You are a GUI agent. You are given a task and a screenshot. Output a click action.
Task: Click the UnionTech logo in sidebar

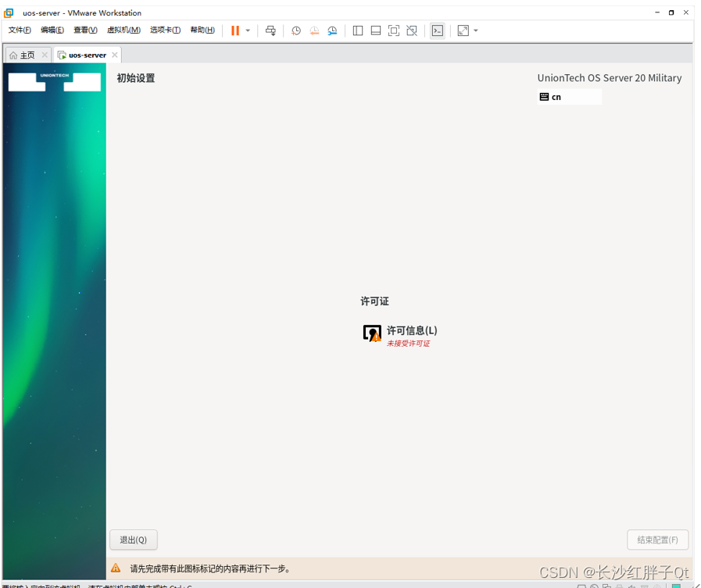pyautogui.click(x=55, y=82)
